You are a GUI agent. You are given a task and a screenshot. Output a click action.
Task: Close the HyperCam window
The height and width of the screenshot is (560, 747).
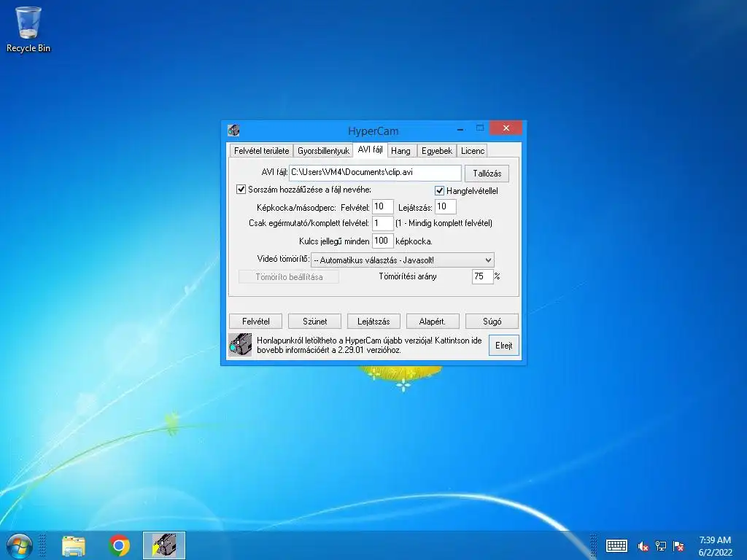pos(506,128)
